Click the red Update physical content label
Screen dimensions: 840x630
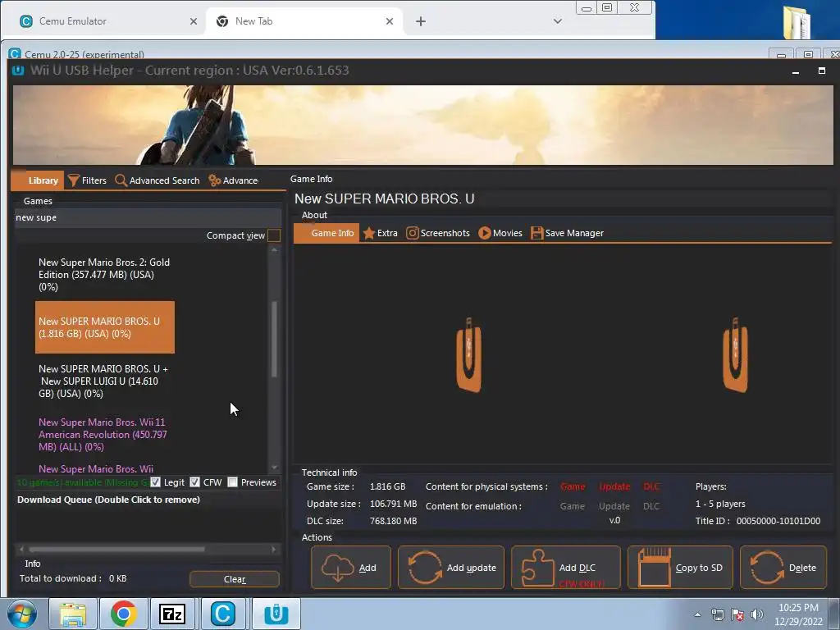pyautogui.click(x=614, y=486)
